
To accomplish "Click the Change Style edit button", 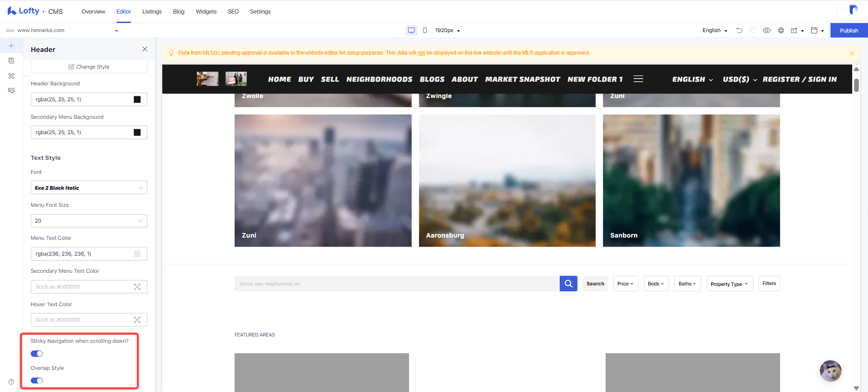I will 89,66.
